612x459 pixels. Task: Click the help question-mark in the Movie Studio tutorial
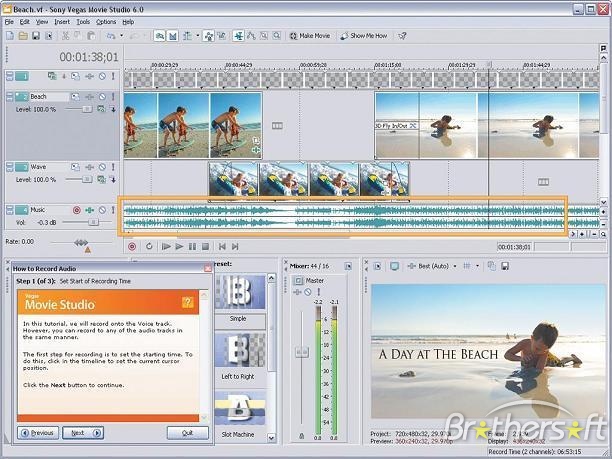pos(187,302)
